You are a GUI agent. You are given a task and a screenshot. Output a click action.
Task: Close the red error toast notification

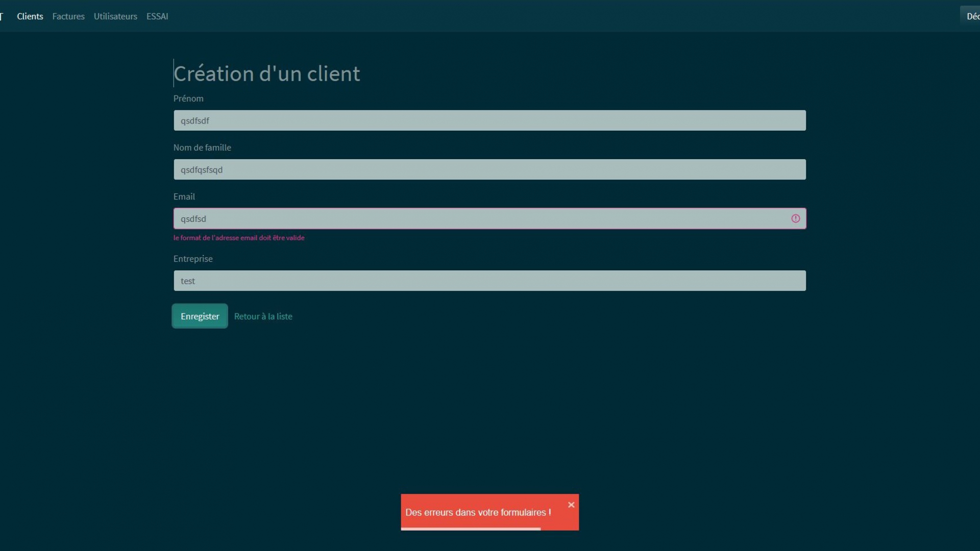571,505
